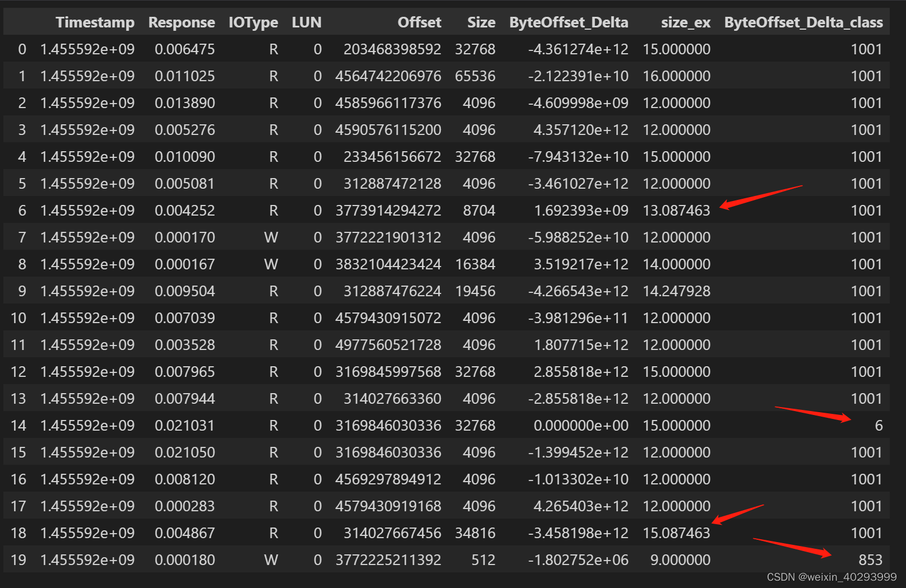Select delta value 1.807715e+12

[x=581, y=345]
